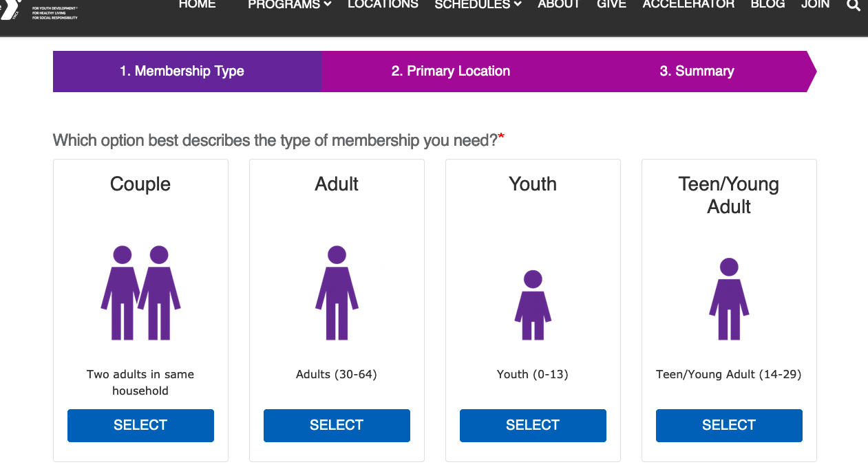
Task: Open the Accelerator navigation link
Action: 688,4
